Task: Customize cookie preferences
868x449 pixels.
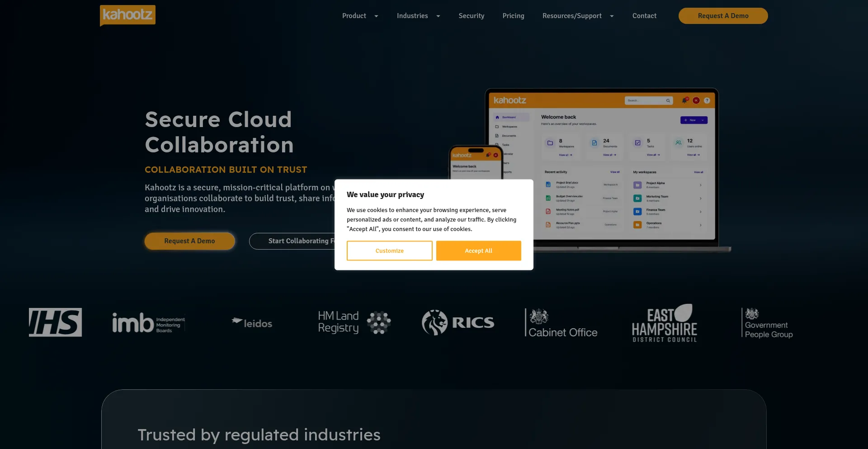Action: [x=390, y=250]
